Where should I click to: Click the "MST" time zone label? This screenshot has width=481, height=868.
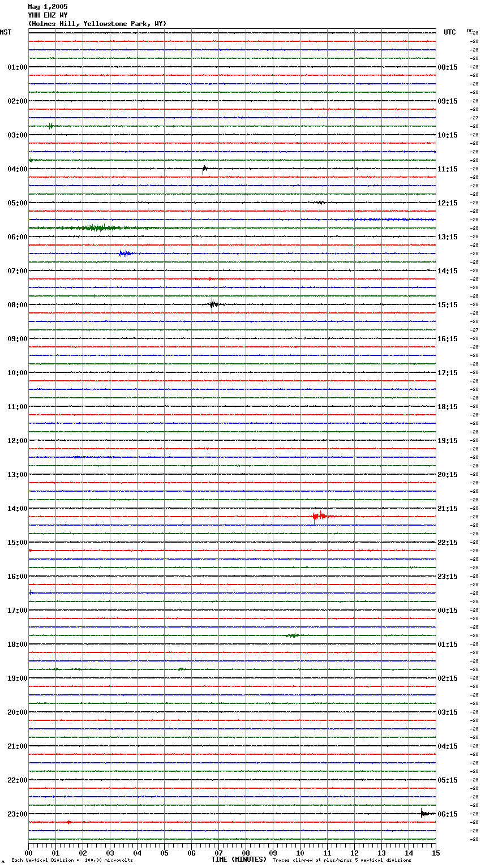[6, 32]
